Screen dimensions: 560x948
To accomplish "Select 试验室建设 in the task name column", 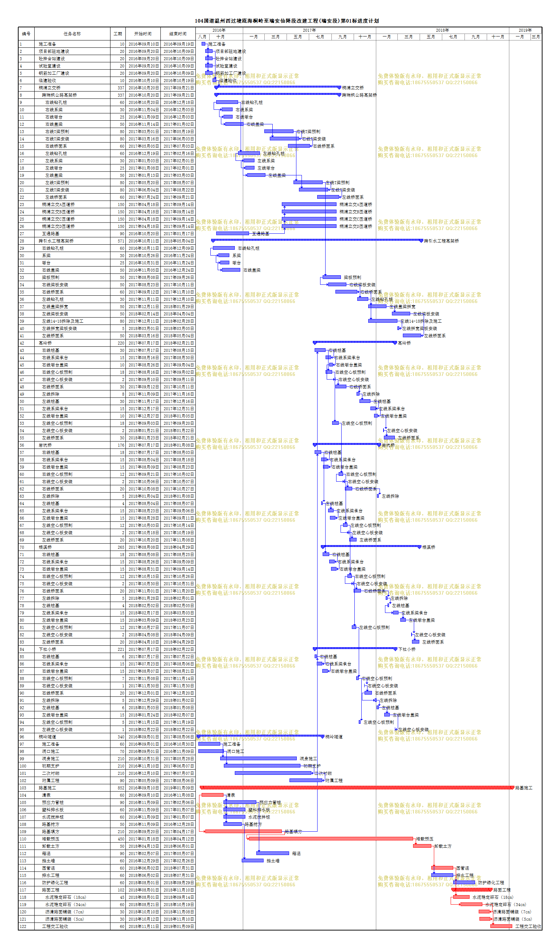I will [50, 66].
